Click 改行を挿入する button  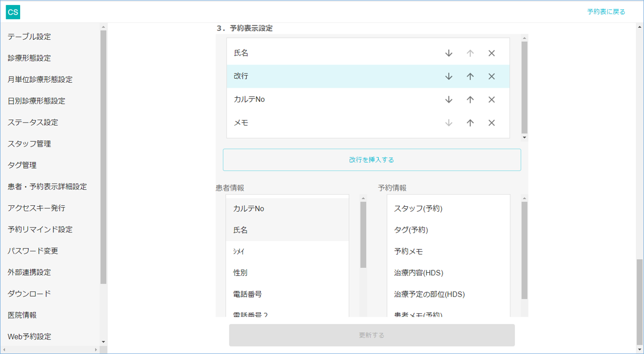(x=372, y=160)
